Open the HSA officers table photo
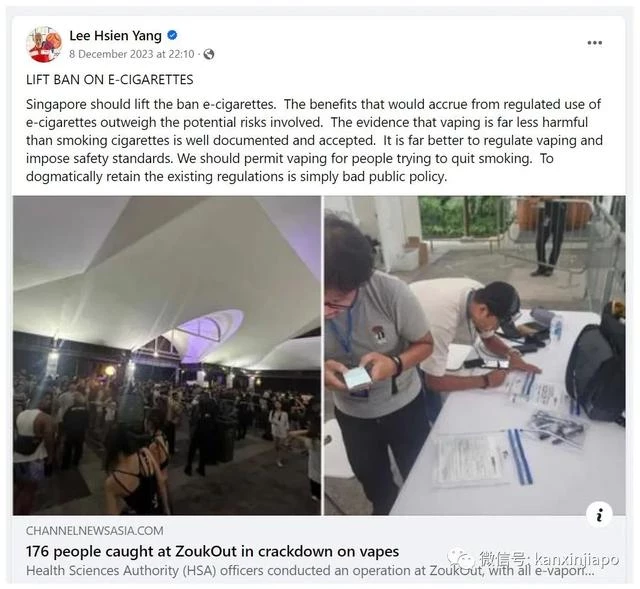Screen dimensions: 640x589 click(475, 355)
